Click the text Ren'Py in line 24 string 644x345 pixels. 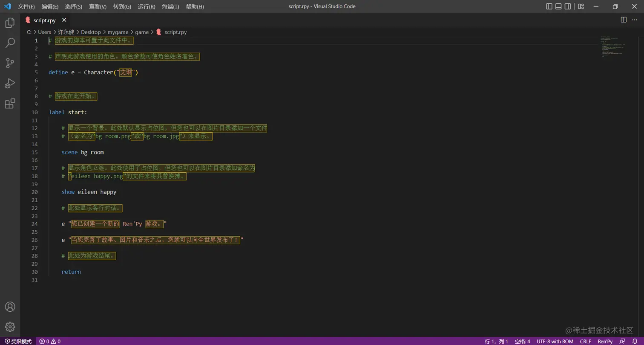coord(132,224)
